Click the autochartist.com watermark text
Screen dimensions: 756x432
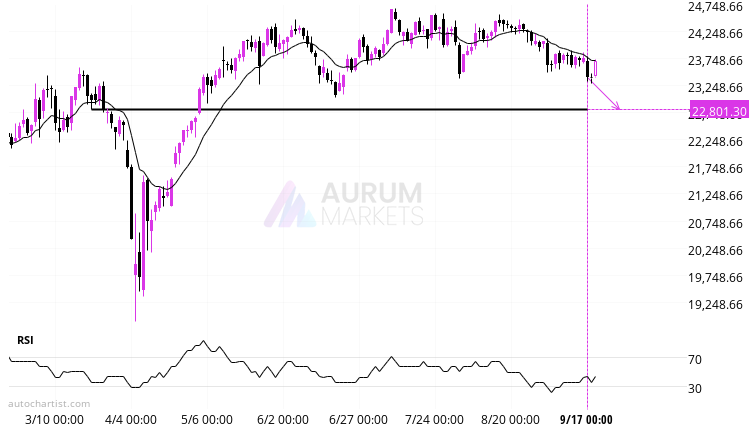pyautogui.click(x=48, y=404)
